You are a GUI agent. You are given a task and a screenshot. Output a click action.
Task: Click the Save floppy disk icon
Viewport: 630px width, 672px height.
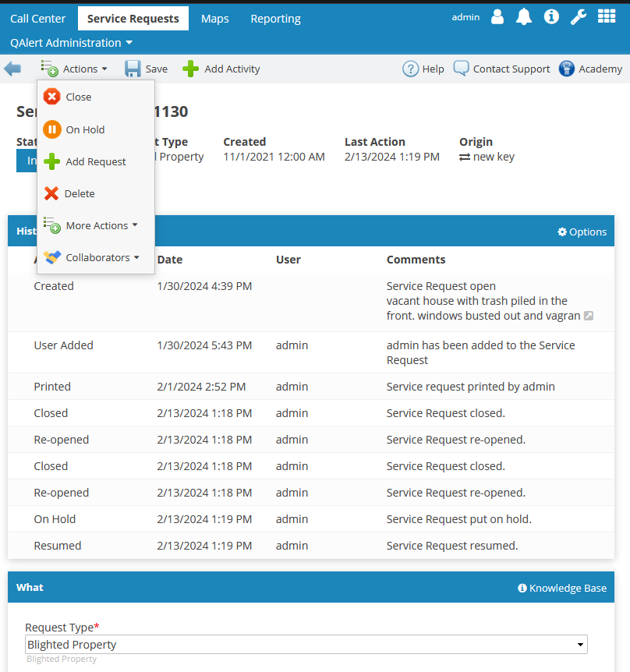133,69
